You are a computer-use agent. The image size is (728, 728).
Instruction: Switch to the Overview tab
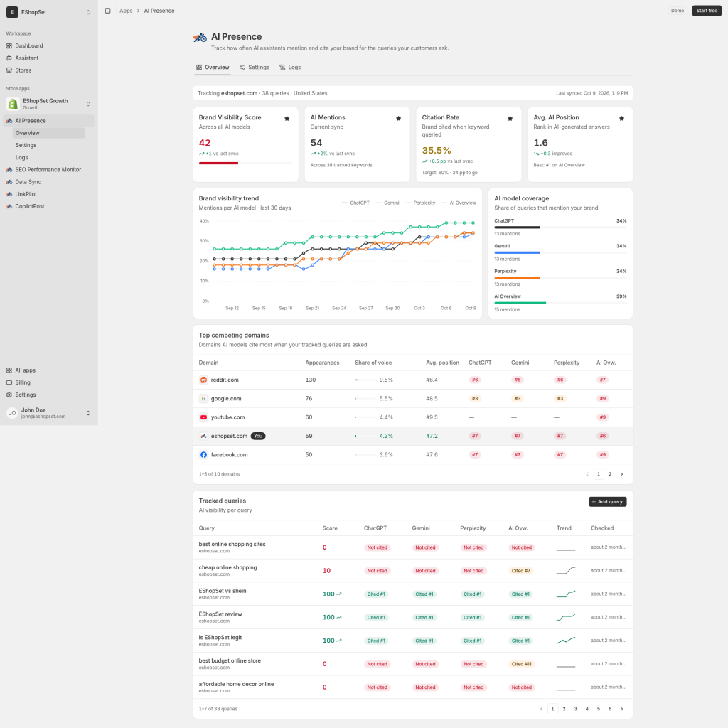tap(213, 68)
